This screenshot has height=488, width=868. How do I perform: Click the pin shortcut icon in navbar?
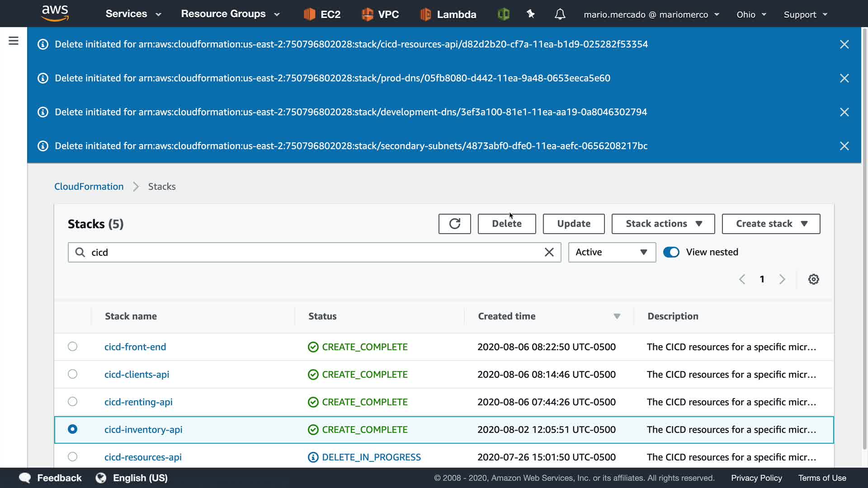click(x=531, y=14)
